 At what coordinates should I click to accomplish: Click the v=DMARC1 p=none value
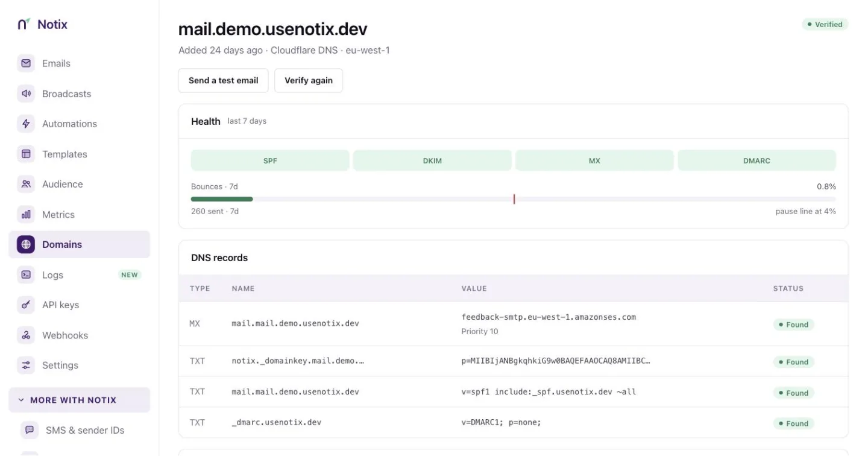(x=502, y=422)
